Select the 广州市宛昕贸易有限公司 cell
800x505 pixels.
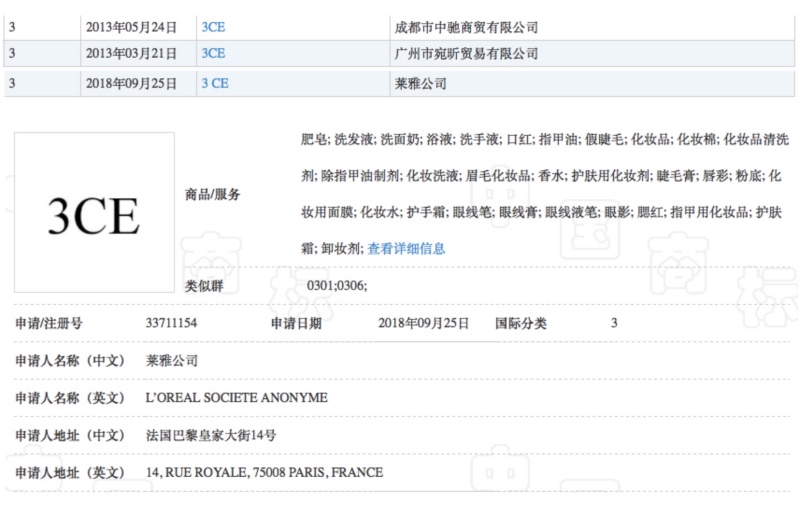pos(592,54)
